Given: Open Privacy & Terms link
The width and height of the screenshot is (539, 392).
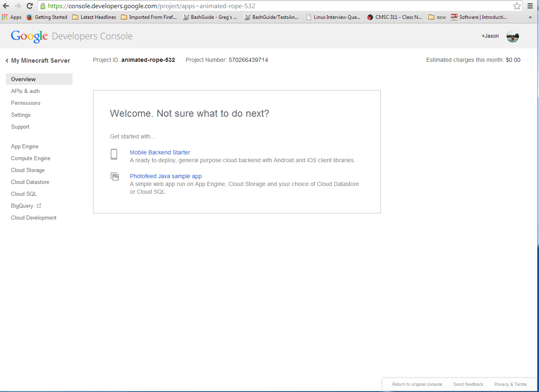Looking at the screenshot, I should click(510, 384).
